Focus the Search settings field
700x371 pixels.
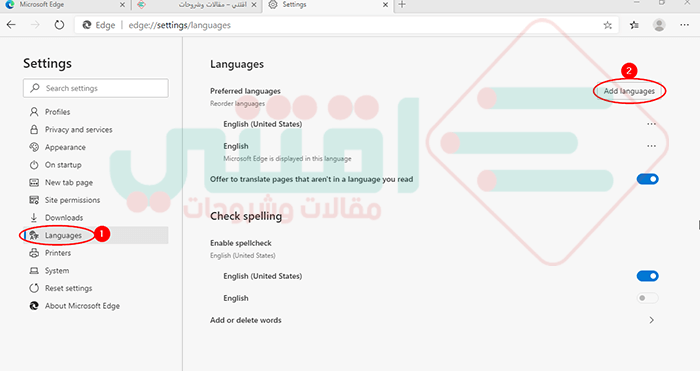click(96, 88)
